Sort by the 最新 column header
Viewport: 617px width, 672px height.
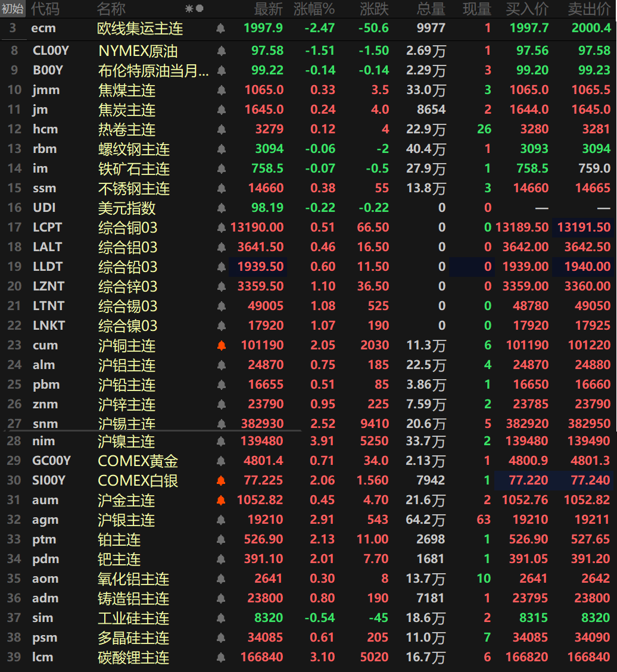[x=269, y=9]
